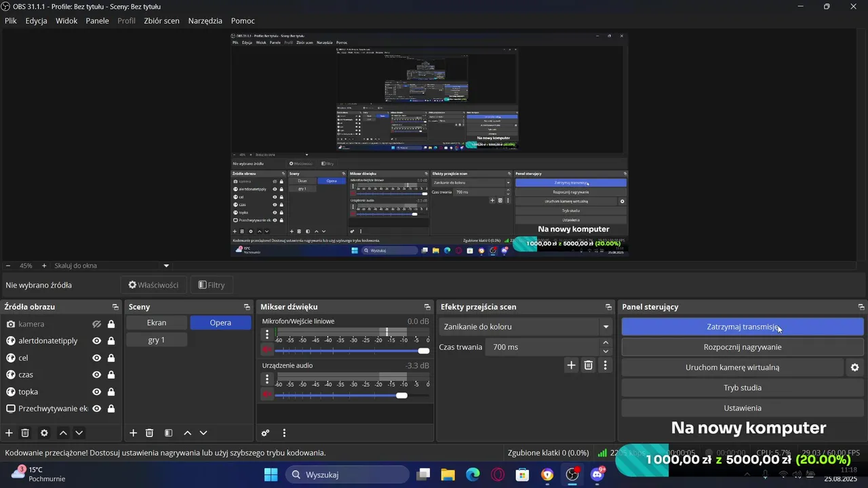Screen dimensions: 868x488
Task: Open the Edycja menu
Action: [x=37, y=21]
